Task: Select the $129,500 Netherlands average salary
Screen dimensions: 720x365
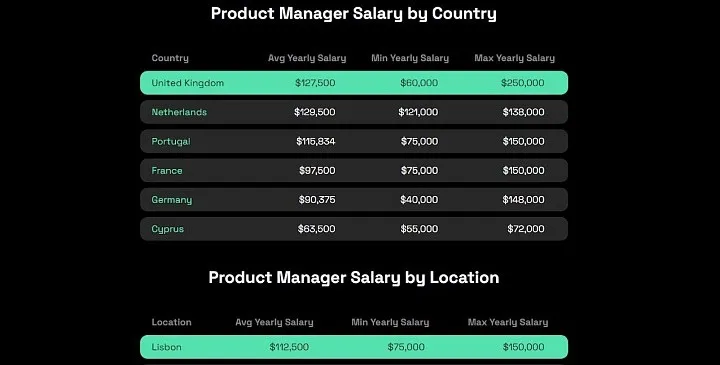Action: [x=315, y=112]
